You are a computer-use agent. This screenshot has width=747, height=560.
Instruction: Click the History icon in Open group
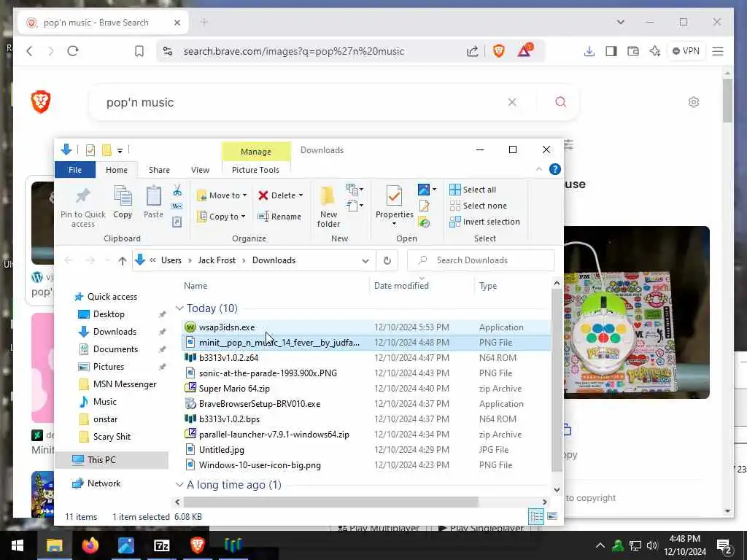pyautogui.click(x=424, y=222)
